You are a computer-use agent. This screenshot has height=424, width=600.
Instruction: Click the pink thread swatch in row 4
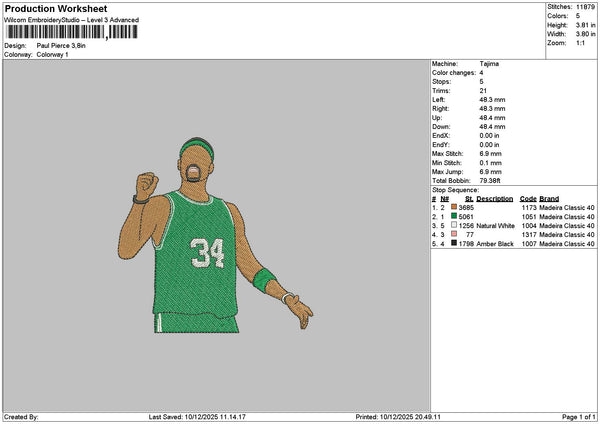tap(454, 234)
